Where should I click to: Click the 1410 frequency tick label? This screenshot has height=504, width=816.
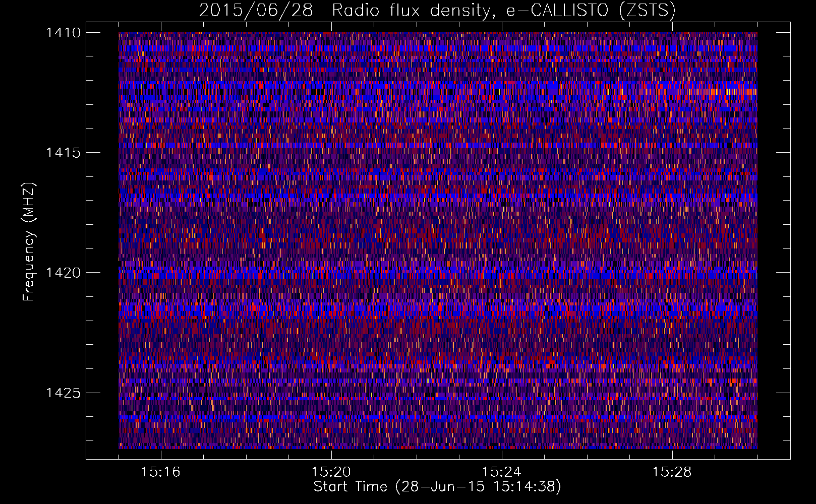point(63,33)
